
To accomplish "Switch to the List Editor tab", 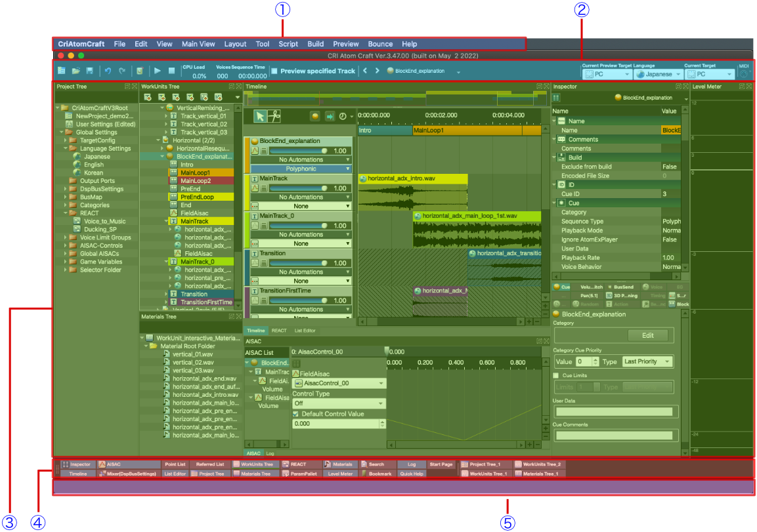I will (x=305, y=331).
